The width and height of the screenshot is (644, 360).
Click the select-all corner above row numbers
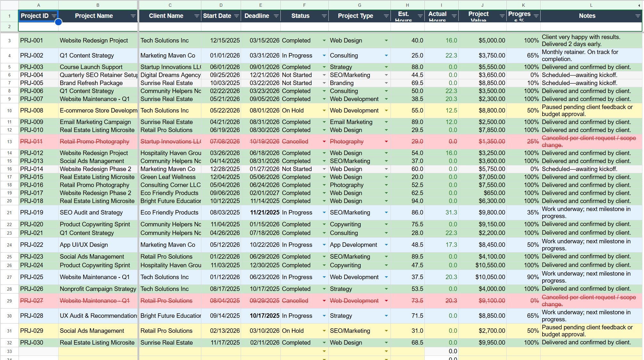click(9, 5)
